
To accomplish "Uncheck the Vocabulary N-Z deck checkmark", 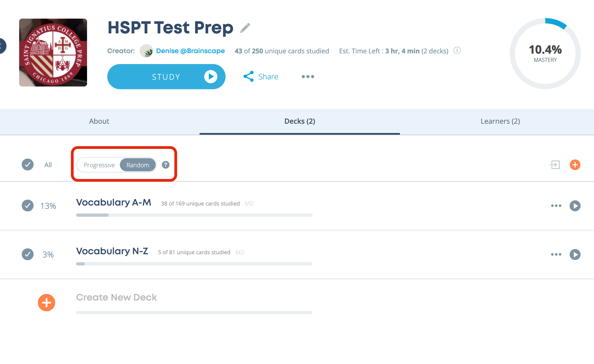I will tap(28, 254).
